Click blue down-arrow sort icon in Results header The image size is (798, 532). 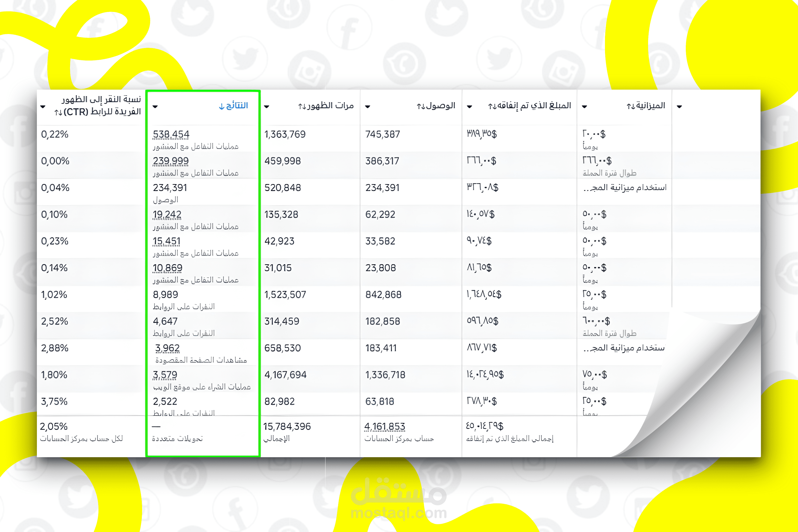[222, 107]
